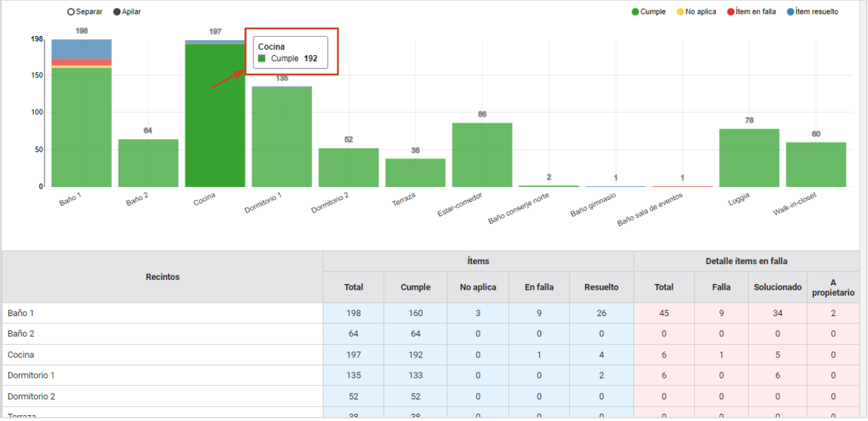Screen dimensions: 868x421
Task: Click the blue Ítem resuelto segment of Baño 1
Action: coord(81,49)
